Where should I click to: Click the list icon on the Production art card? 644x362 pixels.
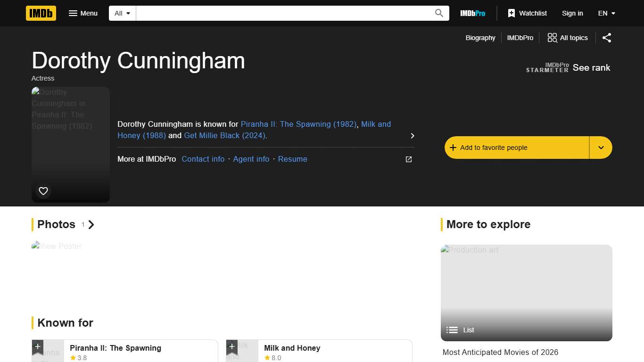[x=452, y=330]
